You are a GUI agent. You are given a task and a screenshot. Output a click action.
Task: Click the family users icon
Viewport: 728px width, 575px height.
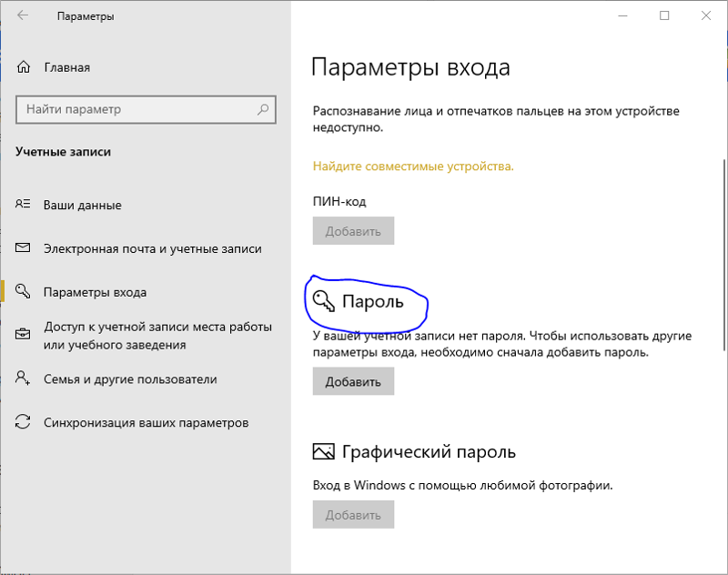(23, 378)
